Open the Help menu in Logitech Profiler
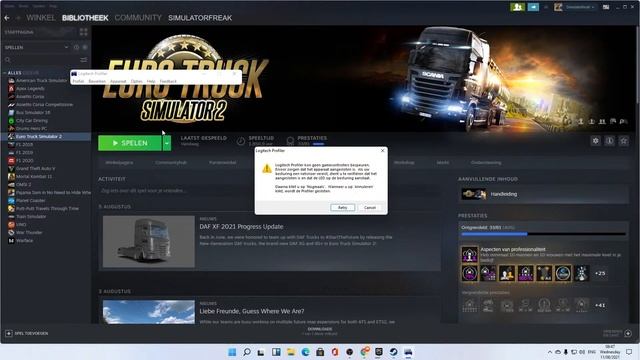 point(151,81)
